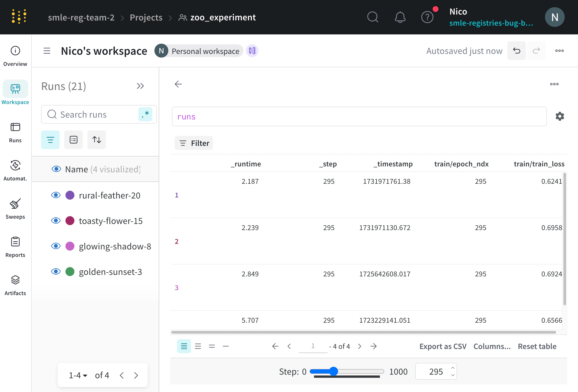Hide the rural-feather-20 run
The height and width of the screenshot is (392, 578).
56,195
